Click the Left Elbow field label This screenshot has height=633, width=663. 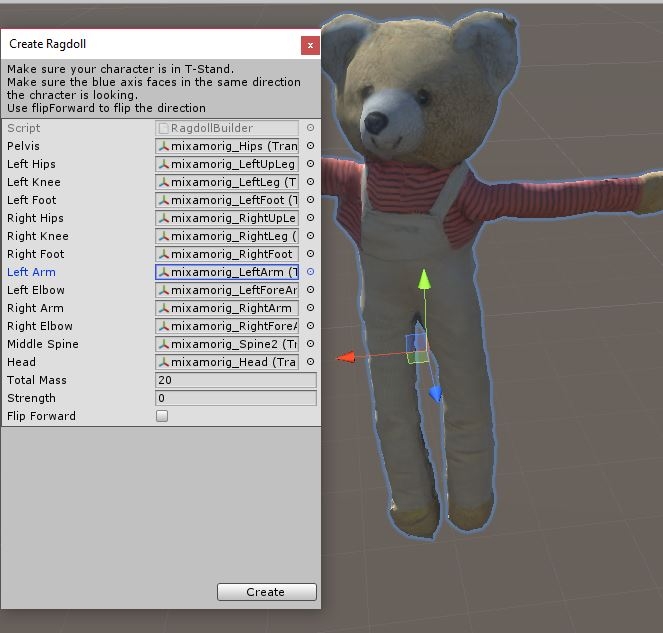coord(36,290)
